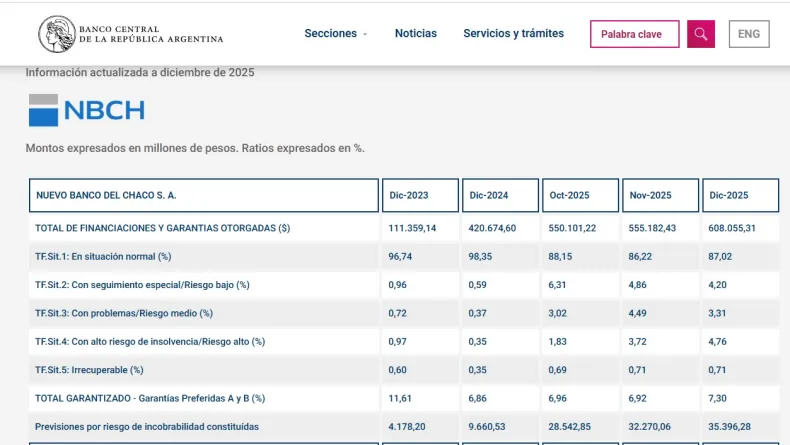Switch language with the ENG button
The image size is (790, 445).
[x=748, y=34]
